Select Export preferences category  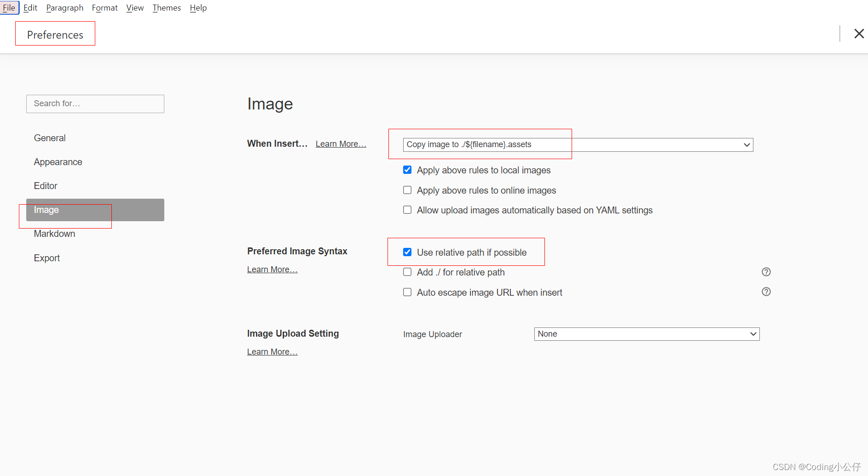tap(95, 258)
